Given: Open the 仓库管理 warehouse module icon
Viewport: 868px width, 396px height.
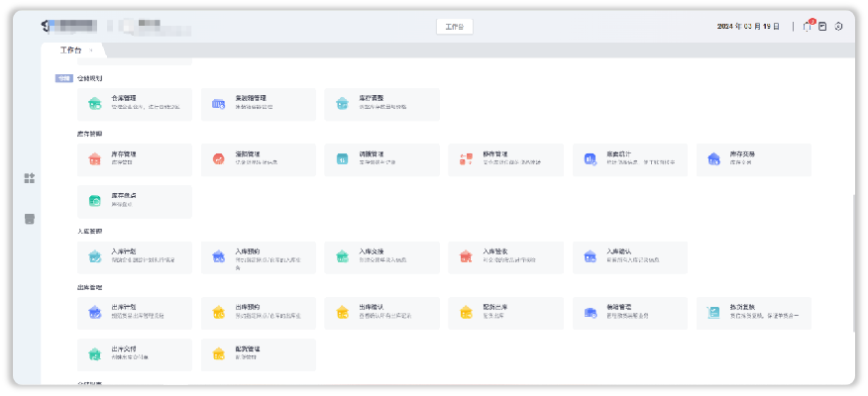Looking at the screenshot, I should point(94,103).
